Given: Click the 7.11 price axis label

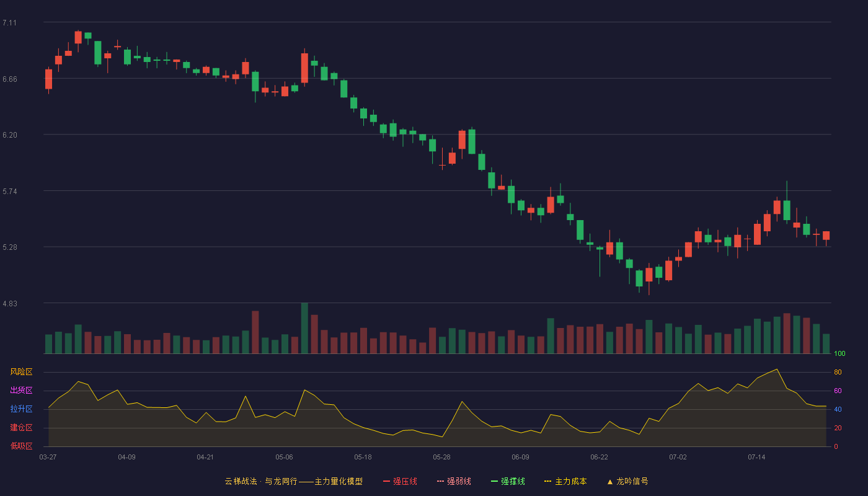Looking at the screenshot, I should coord(9,23).
